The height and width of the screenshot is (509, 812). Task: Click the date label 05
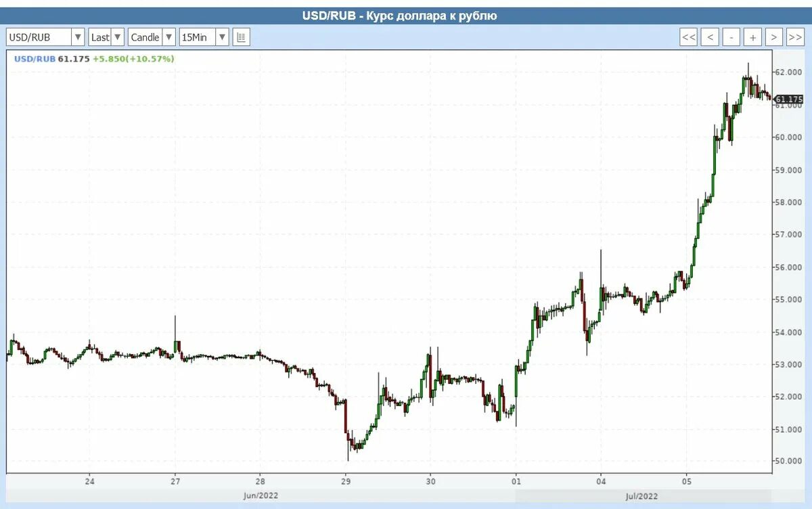click(686, 483)
